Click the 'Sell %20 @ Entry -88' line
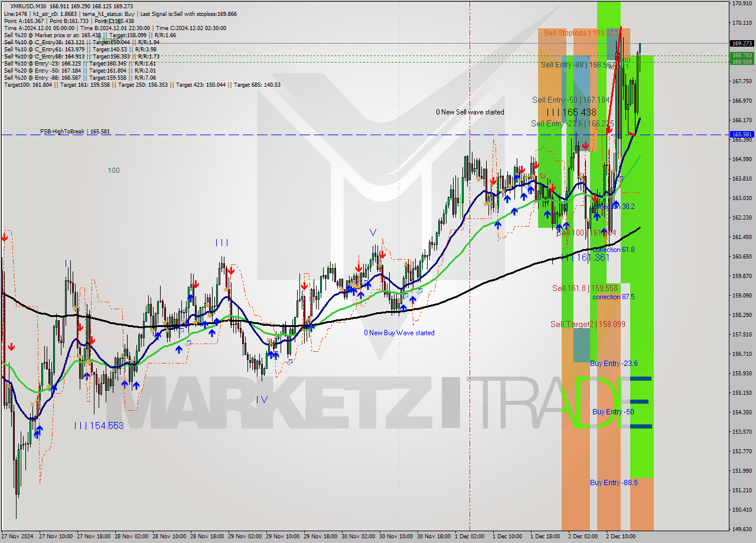 [x=80, y=77]
